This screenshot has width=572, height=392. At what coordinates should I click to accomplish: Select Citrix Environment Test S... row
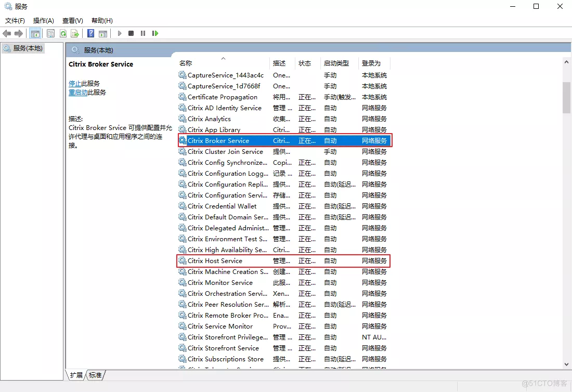283,239
